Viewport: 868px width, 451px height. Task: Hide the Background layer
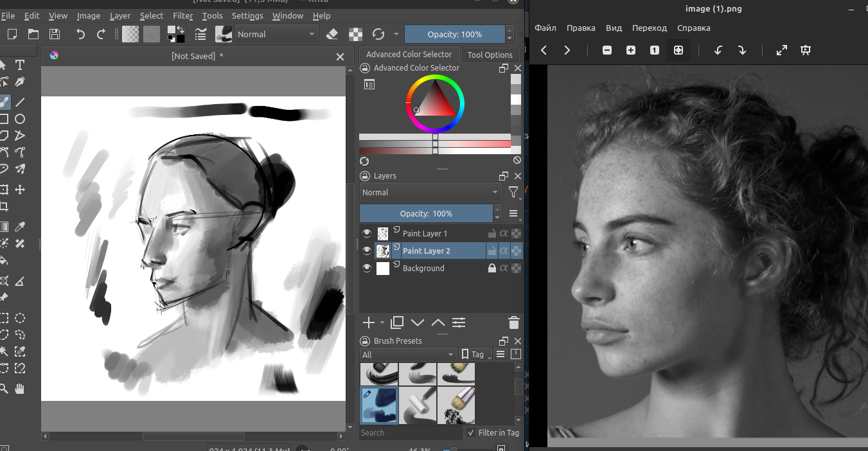coord(367,268)
